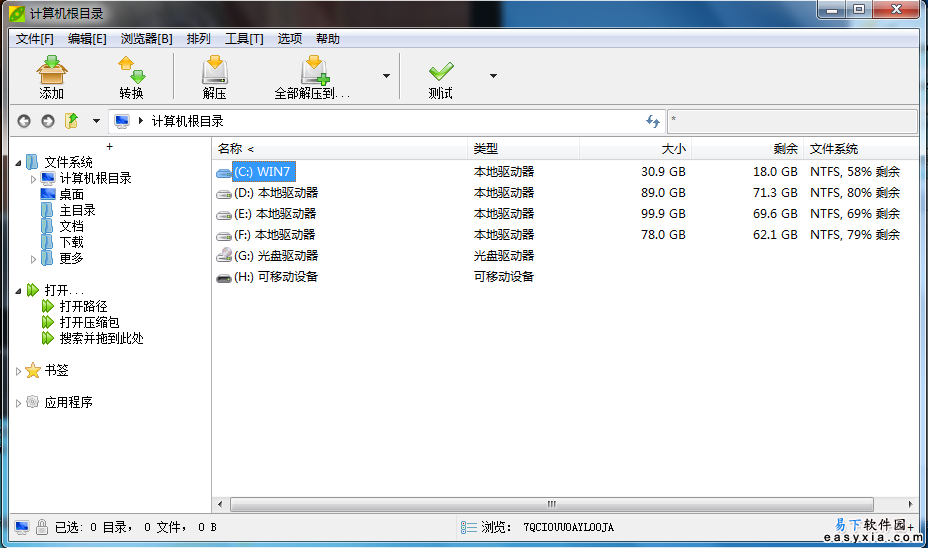The image size is (928, 548).
Task: Open the 工具[T] menu
Action: tap(244, 39)
